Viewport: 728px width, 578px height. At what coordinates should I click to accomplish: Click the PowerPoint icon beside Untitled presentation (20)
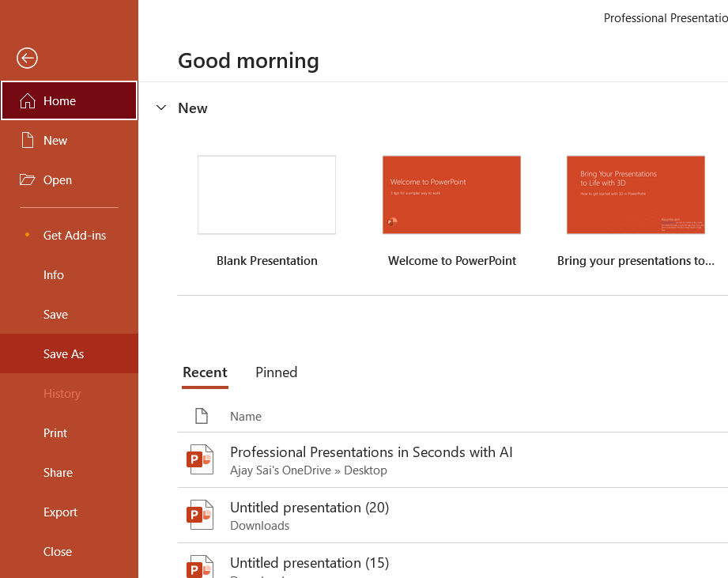[200, 515]
